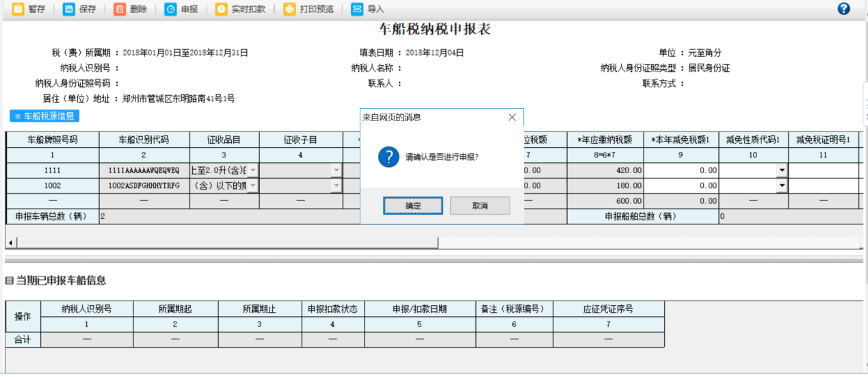
Task: Open 征收品目 dropdown in row 1002
Action: click(x=253, y=185)
